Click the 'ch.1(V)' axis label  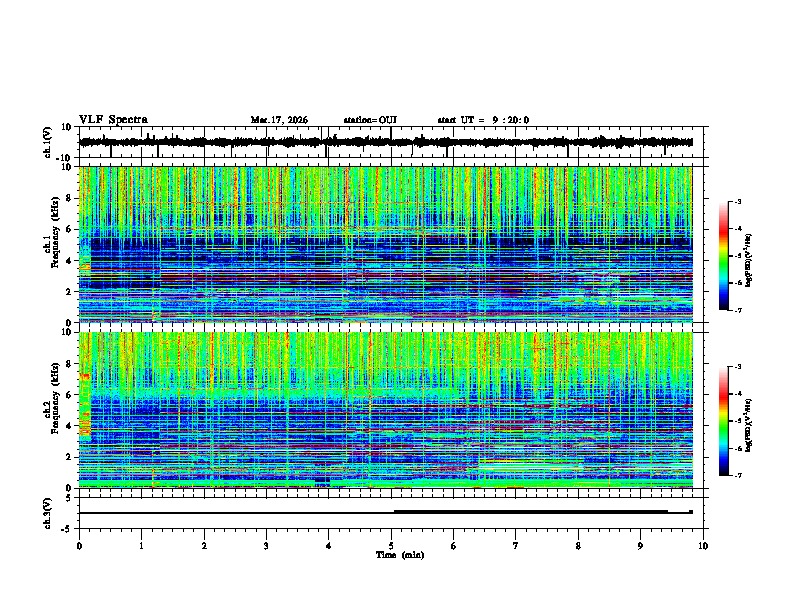click(x=48, y=142)
